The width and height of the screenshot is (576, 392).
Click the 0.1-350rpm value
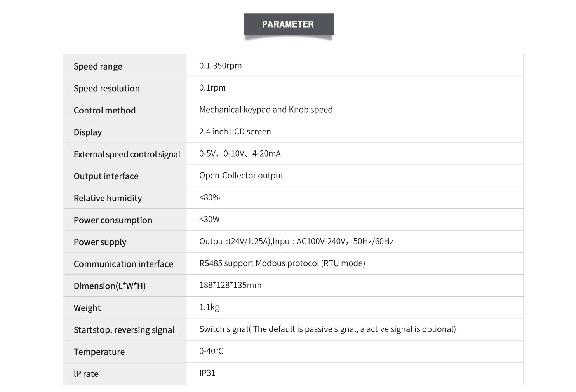coord(220,66)
